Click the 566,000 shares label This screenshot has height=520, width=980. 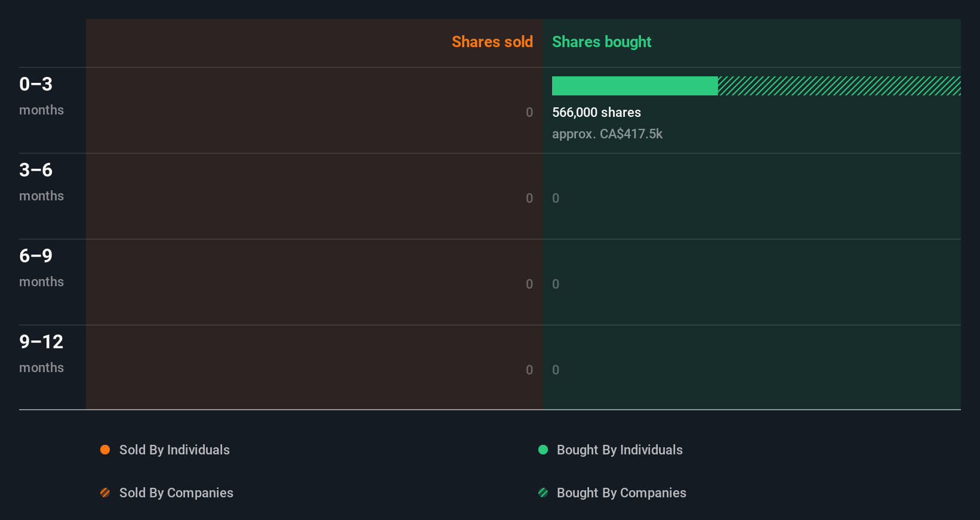[596, 112]
